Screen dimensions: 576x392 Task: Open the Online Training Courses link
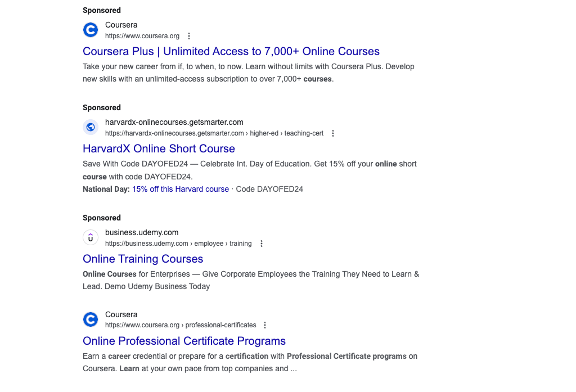(x=143, y=259)
